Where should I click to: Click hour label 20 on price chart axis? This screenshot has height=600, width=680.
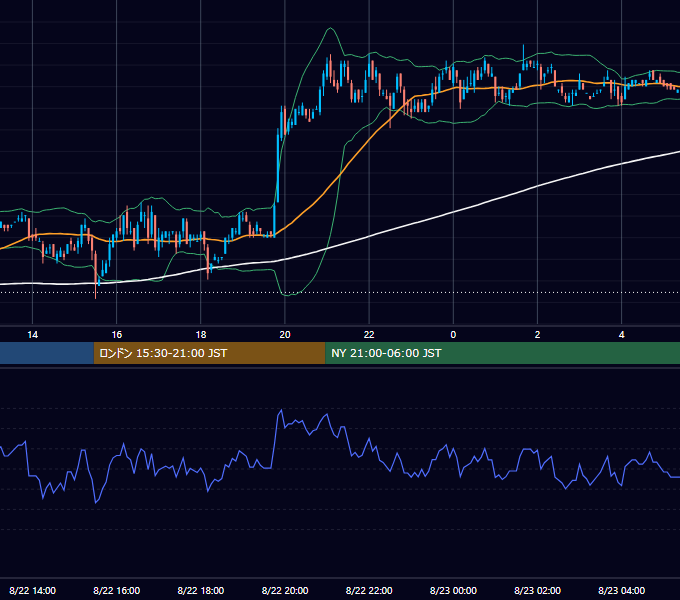(x=285, y=335)
